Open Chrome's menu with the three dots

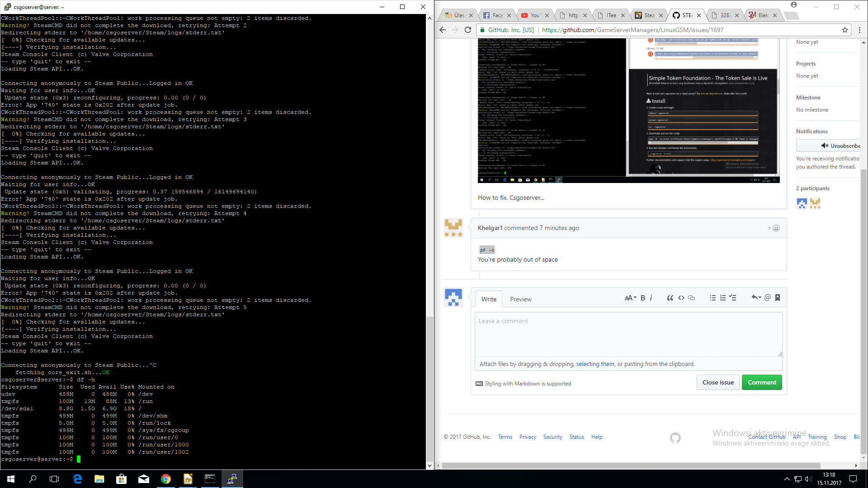[x=860, y=30]
